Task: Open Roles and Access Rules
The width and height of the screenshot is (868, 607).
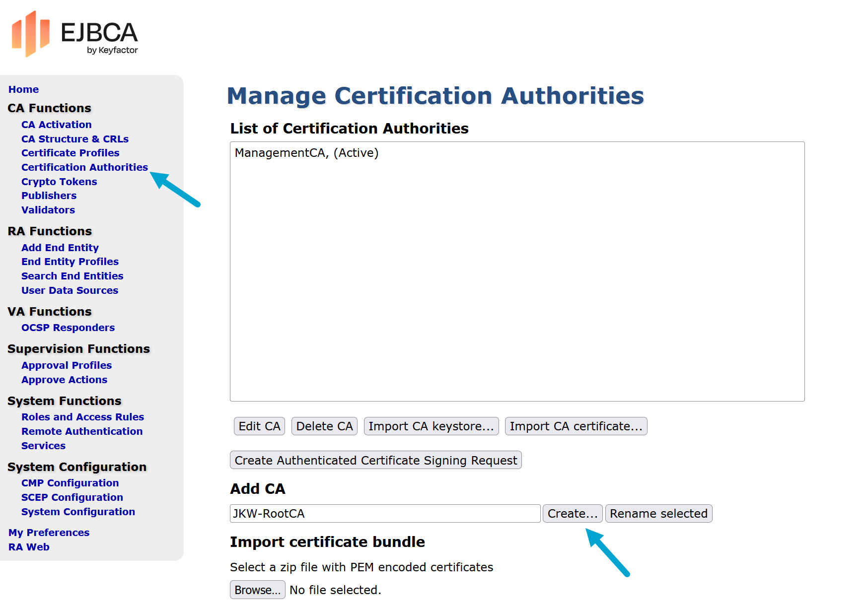Action: (x=82, y=417)
